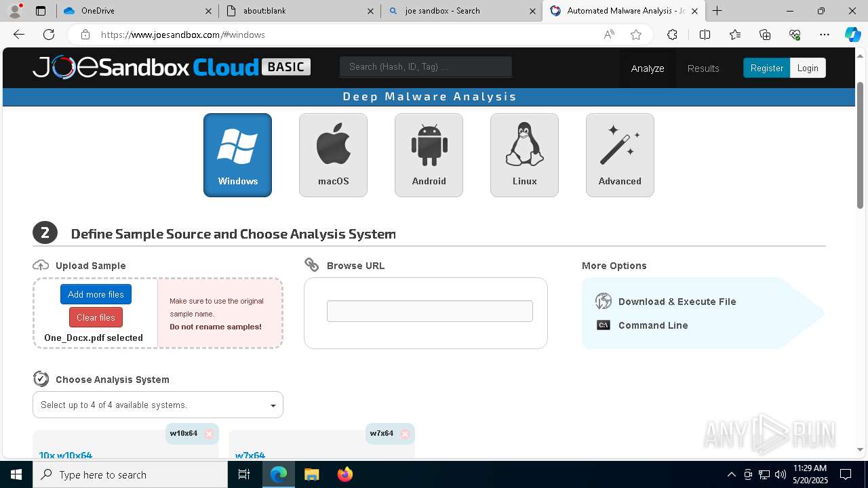Add this page to favorites star
The width and height of the screenshot is (868, 488).
tap(635, 35)
